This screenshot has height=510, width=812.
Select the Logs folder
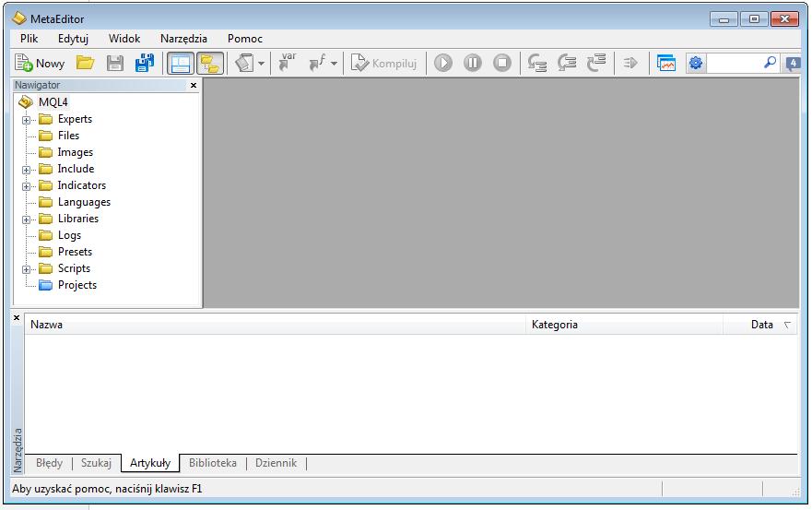(69, 235)
